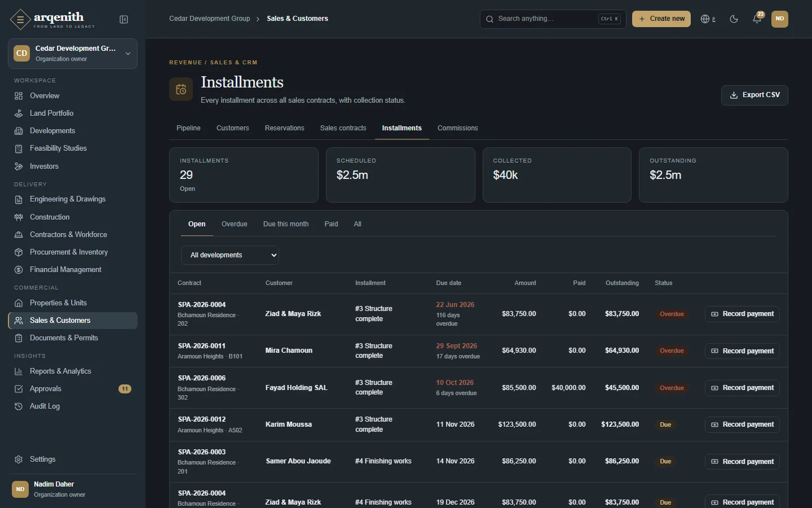
Task: Filter installments by Overdue
Action: [235, 224]
